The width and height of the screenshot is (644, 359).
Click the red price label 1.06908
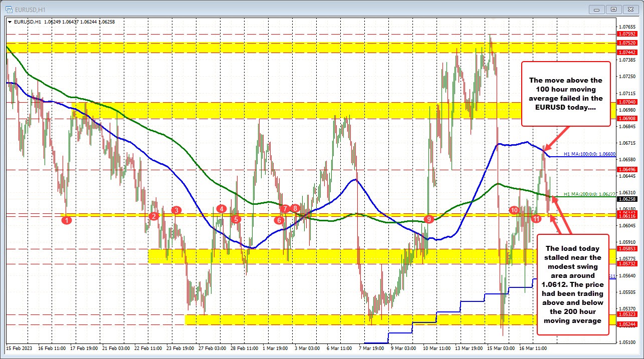tap(627, 118)
